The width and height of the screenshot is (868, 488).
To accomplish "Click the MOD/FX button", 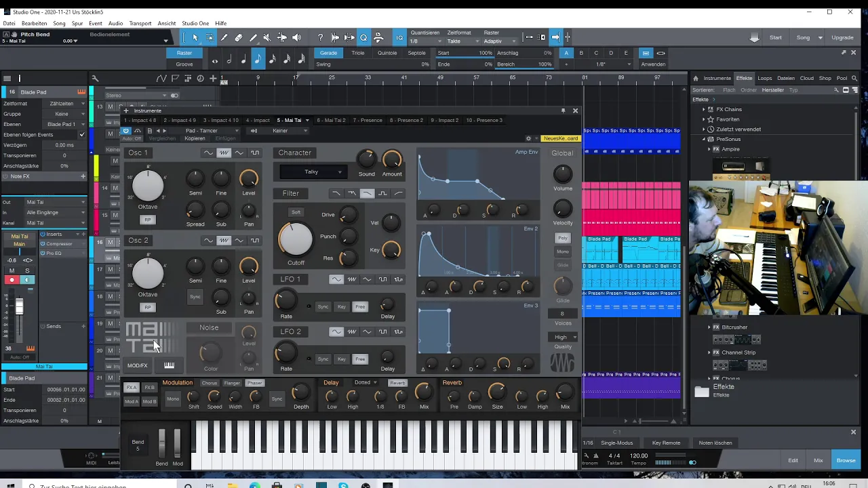I will point(137,366).
